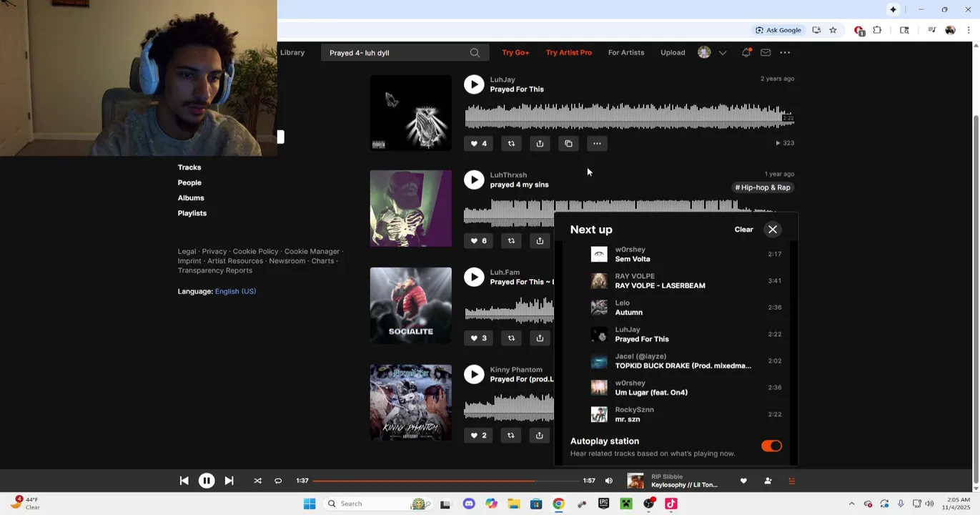Filter search results by People
Screen dimensions: 980x515
(189, 182)
